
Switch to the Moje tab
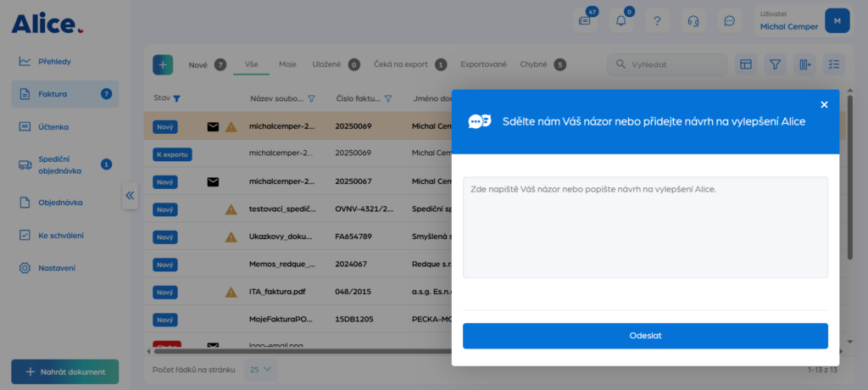coord(287,64)
